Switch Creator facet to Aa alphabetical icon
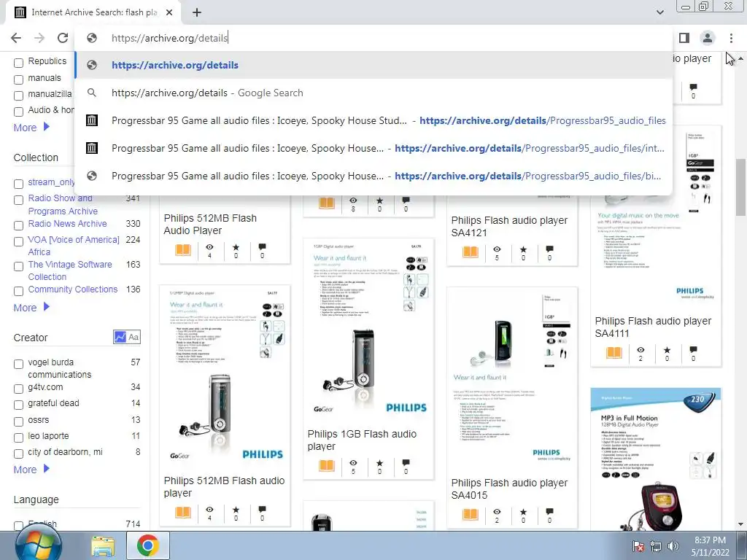The height and width of the screenshot is (560, 747). point(133,337)
